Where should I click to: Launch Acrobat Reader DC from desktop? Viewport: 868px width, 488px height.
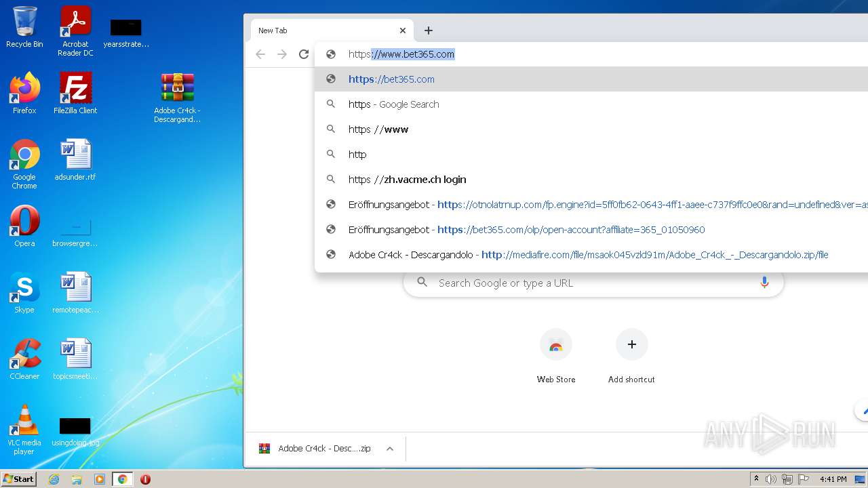click(75, 31)
